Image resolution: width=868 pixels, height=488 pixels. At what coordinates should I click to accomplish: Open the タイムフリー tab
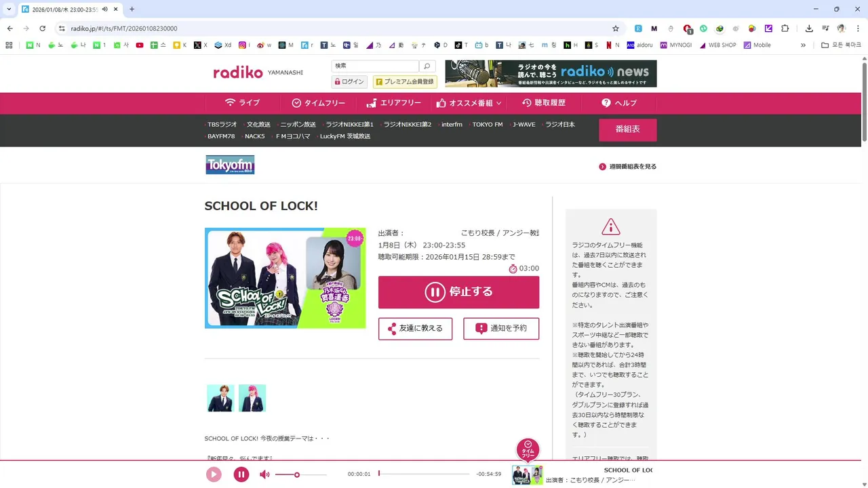tap(318, 103)
